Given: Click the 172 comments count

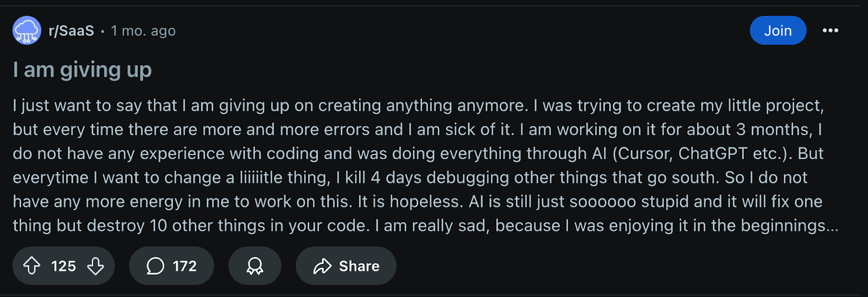Looking at the screenshot, I should tap(184, 266).
